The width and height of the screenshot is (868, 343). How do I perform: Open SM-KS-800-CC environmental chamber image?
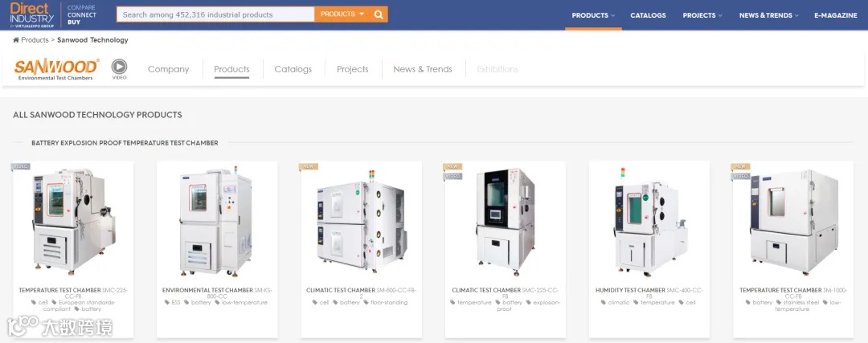pyautogui.click(x=216, y=223)
